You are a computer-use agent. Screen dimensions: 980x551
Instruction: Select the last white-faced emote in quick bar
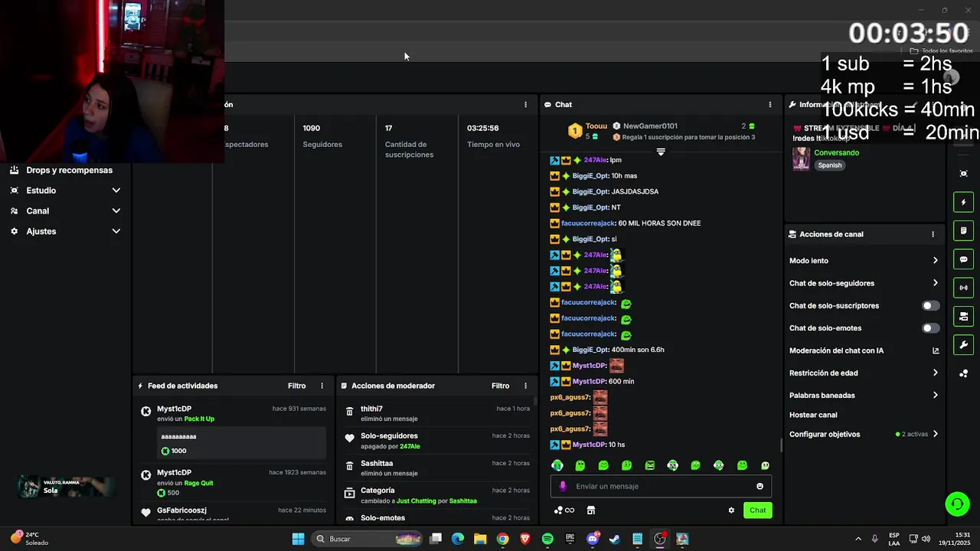click(765, 465)
